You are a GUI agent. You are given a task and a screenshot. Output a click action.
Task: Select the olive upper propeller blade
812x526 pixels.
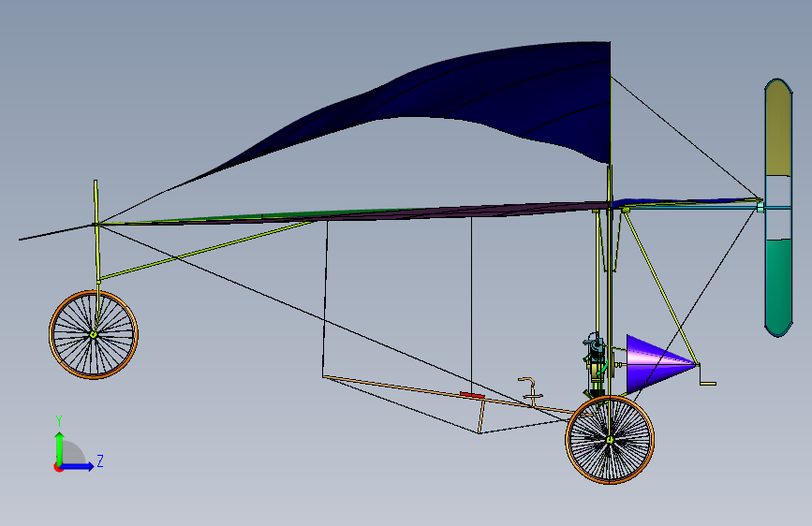(x=778, y=127)
